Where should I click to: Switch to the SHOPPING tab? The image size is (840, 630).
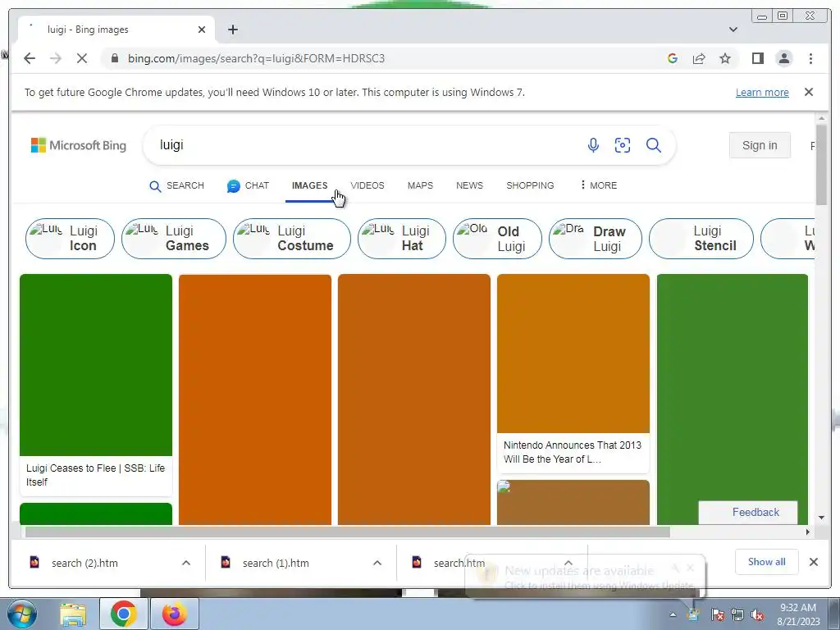530,186
